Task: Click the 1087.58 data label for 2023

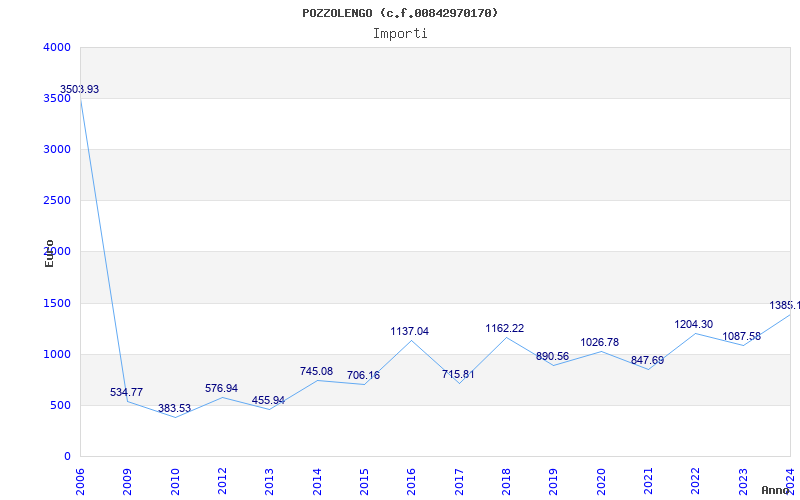Action: (x=742, y=337)
